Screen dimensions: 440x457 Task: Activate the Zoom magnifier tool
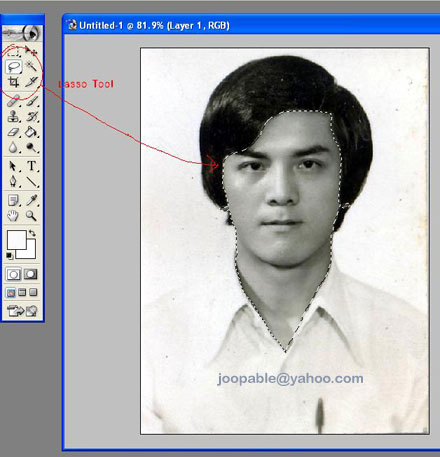31,216
